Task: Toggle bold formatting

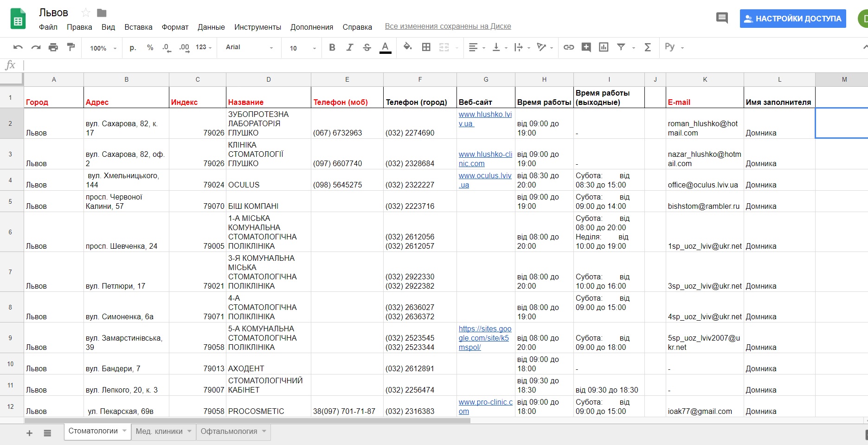Action: (332, 47)
